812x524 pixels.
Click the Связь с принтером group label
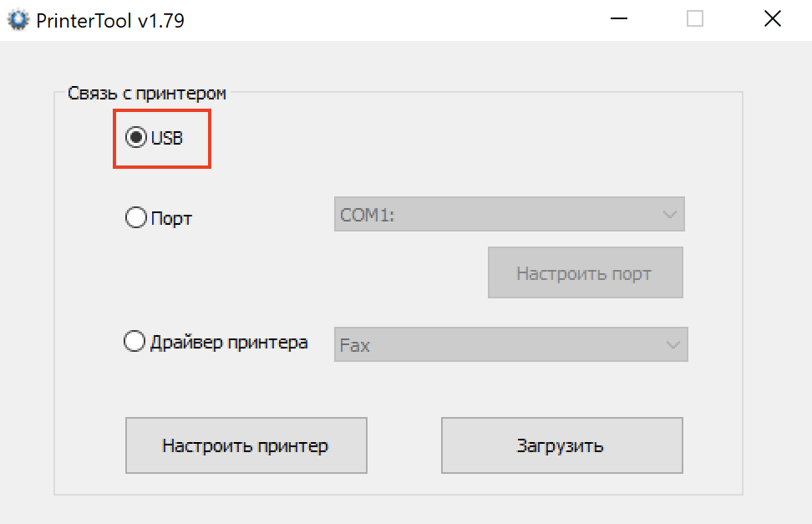click(x=147, y=94)
